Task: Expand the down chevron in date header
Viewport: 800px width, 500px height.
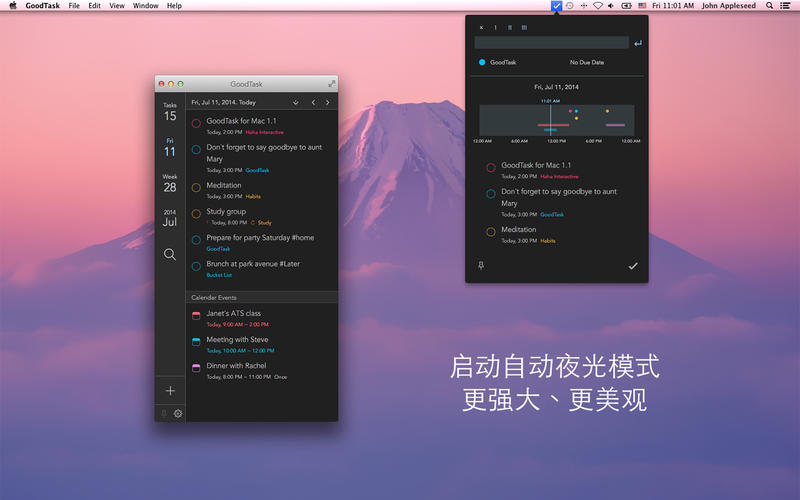Action: tap(295, 103)
